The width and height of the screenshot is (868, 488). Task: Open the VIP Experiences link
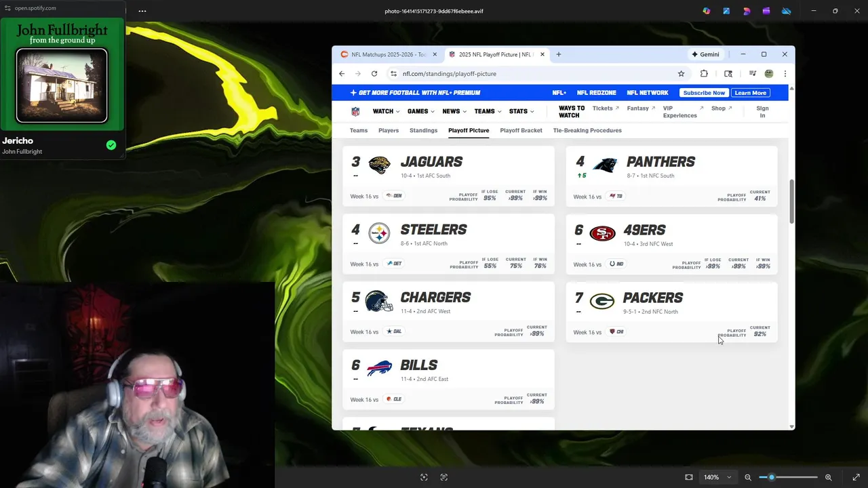coord(682,112)
